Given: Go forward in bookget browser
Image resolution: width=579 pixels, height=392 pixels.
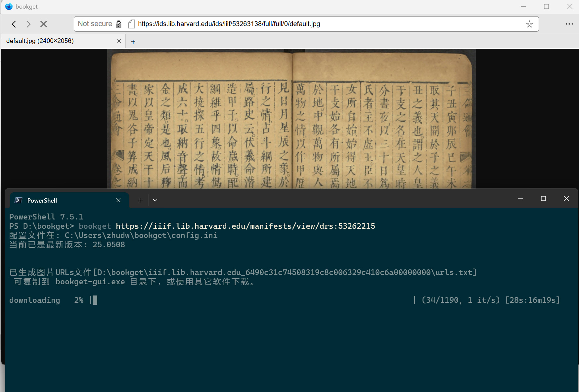Looking at the screenshot, I should coord(28,24).
